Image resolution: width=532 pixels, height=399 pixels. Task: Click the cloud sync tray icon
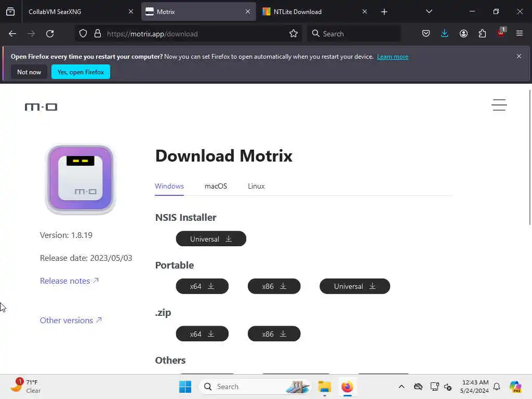pyautogui.click(x=418, y=387)
